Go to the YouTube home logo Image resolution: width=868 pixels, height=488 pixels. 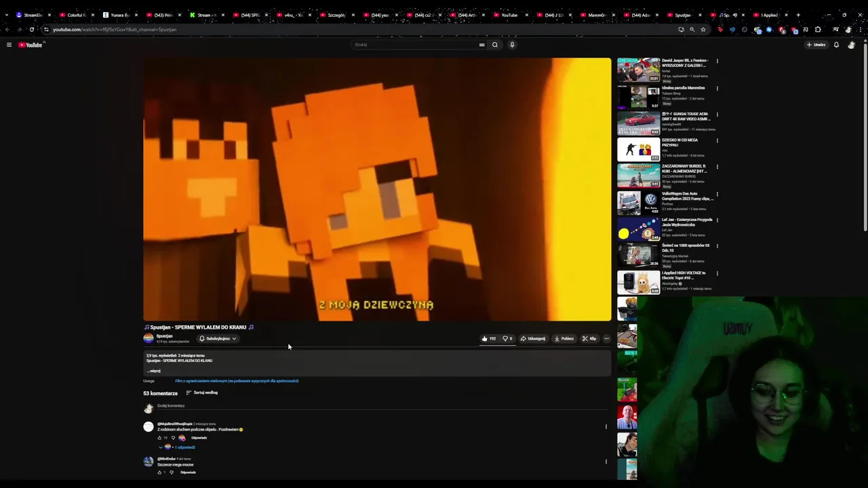point(31,45)
